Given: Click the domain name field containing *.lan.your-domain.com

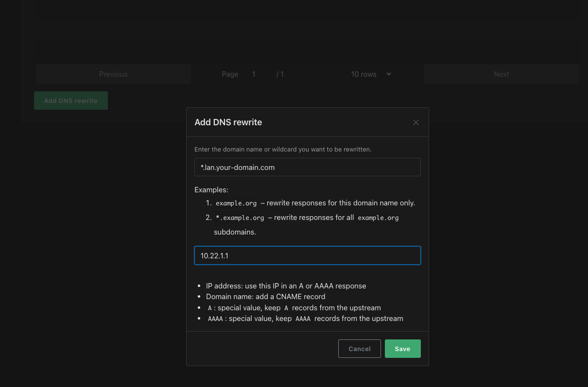Looking at the screenshot, I should tap(307, 167).
